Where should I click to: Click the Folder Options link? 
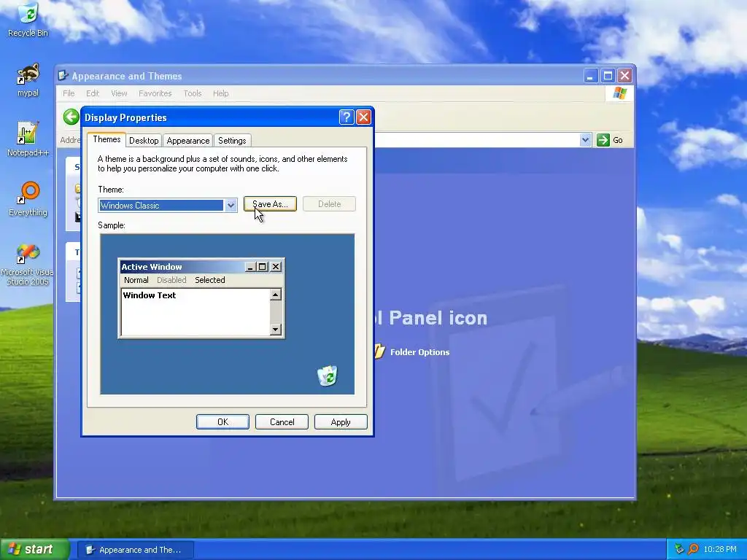pyautogui.click(x=419, y=352)
